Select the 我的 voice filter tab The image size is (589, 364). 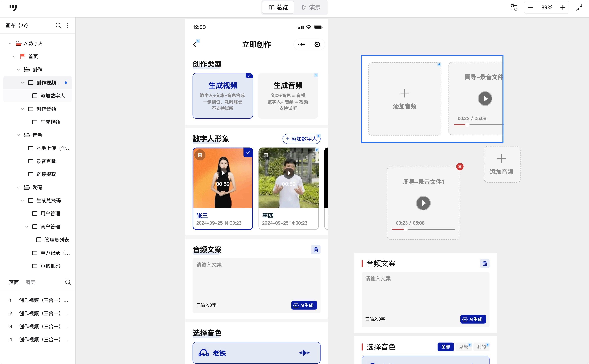[x=481, y=347]
